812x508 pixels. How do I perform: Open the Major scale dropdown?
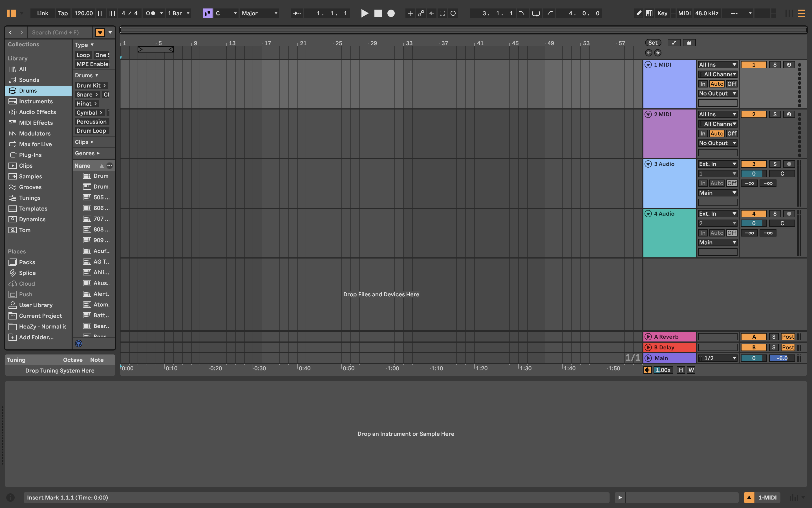coord(259,13)
